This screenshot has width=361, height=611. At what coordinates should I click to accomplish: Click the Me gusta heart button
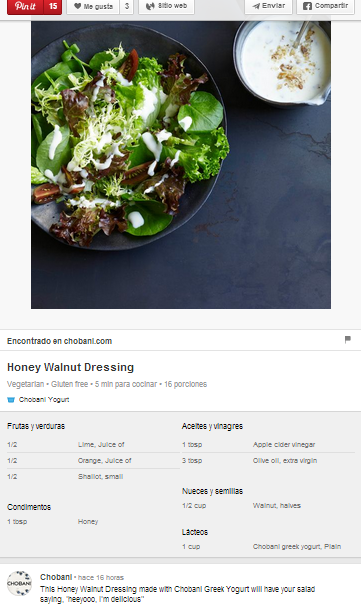(93, 6)
